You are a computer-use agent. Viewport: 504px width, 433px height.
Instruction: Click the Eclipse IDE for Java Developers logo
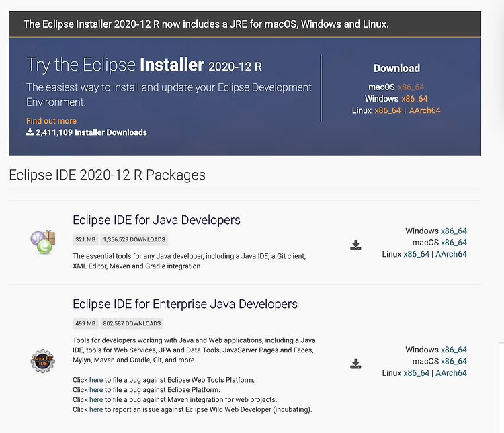pos(43,242)
